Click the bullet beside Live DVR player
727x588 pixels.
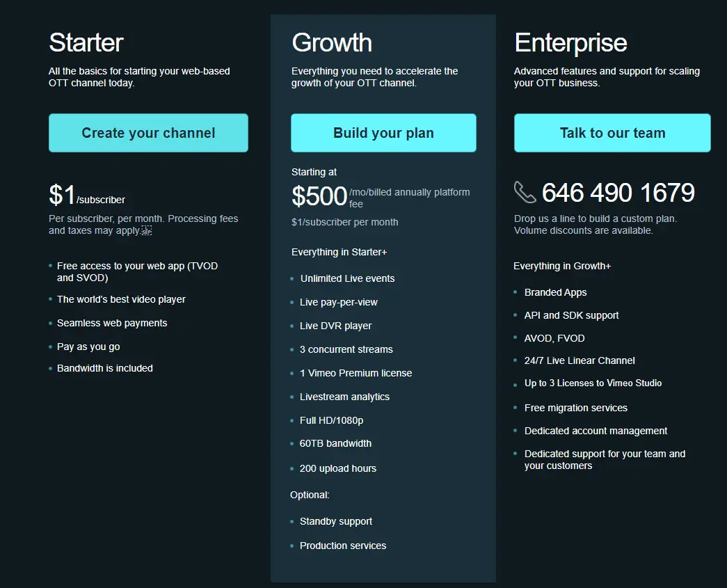[x=291, y=326]
